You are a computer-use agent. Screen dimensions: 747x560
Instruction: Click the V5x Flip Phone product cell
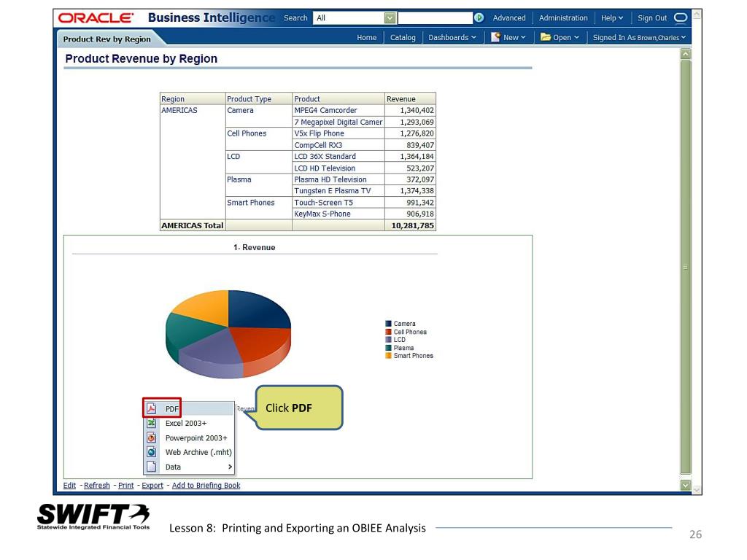coord(338,133)
